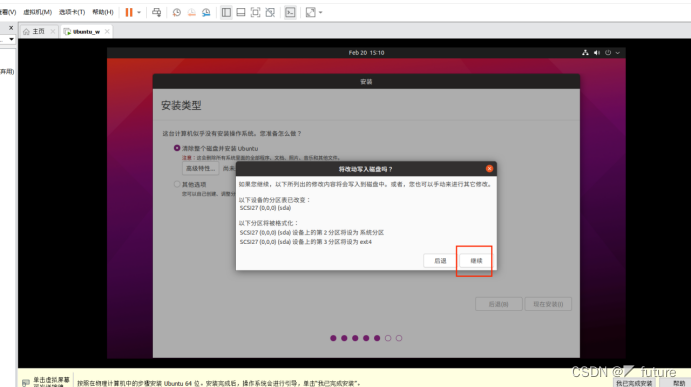Click the Ubuntu power icon in top bar
The height and width of the screenshot is (387, 691).
[x=608, y=52]
